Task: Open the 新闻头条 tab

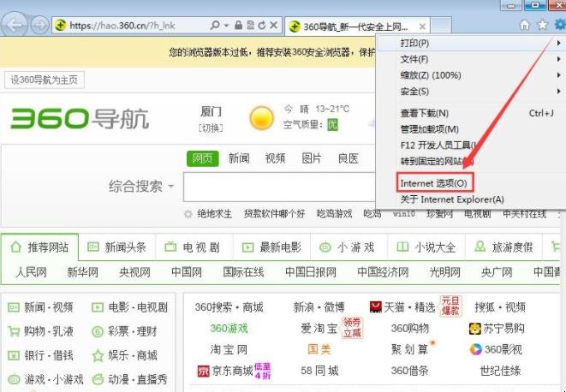Action: tap(117, 247)
